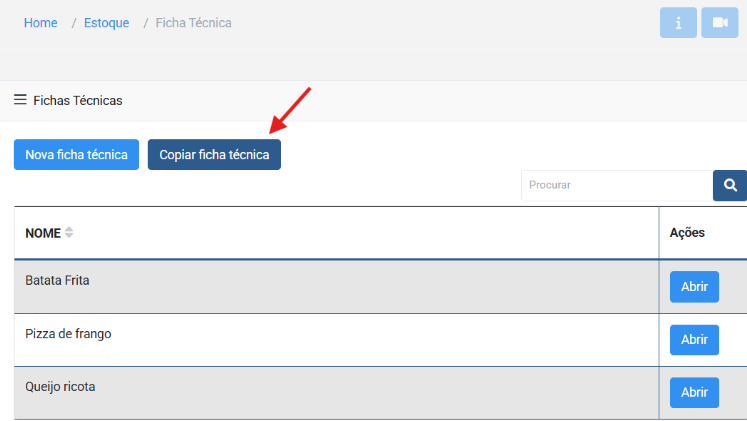Open the Estoque breadcrumb link
Image resolution: width=747 pixels, height=421 pixels.
(x=105, y=23)
